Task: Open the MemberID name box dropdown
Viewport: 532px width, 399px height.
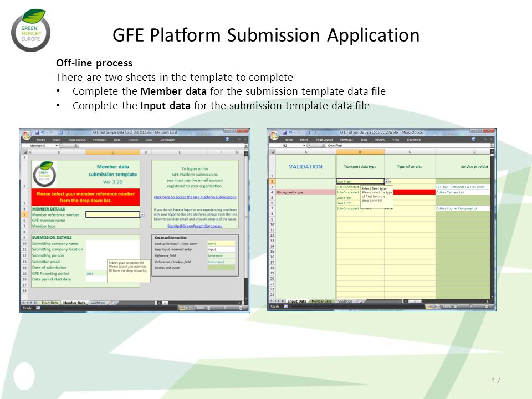Action: pyautogui.click(x=57, y=146)
